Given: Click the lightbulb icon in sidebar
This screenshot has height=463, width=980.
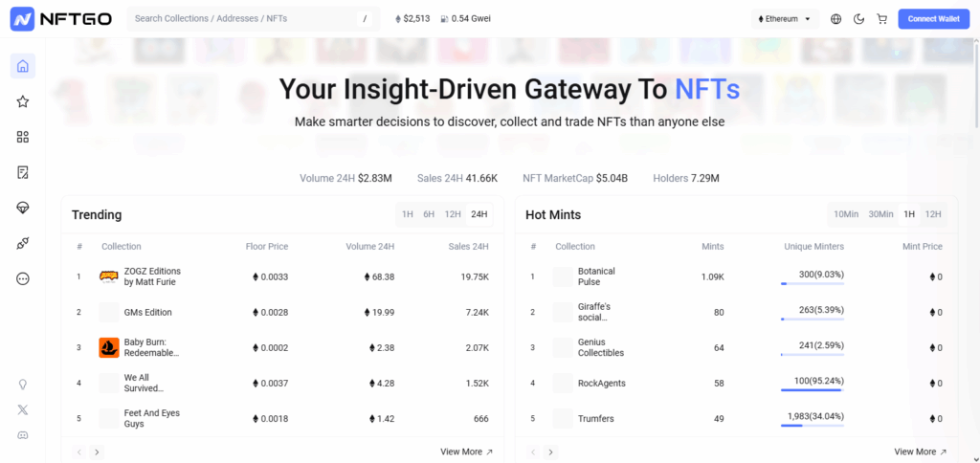Looking at the screenshot, I should click(x=23, y=385).
